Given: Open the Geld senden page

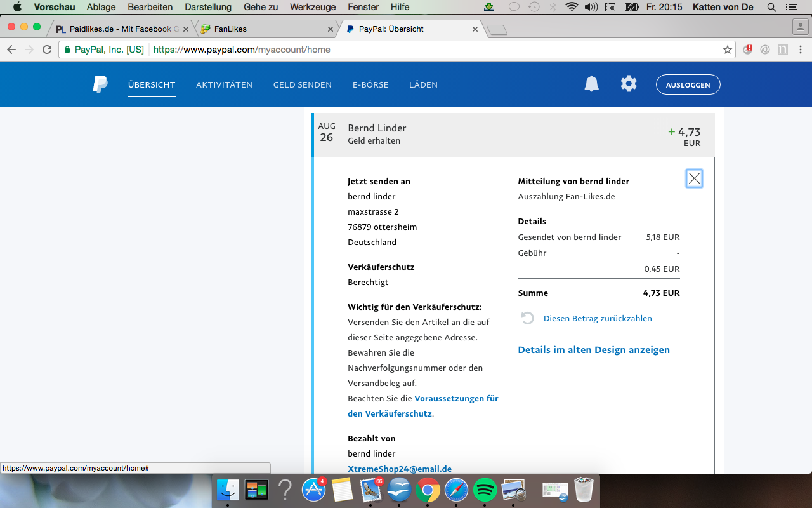Looking at the screenshot, I should coord(302,84).
